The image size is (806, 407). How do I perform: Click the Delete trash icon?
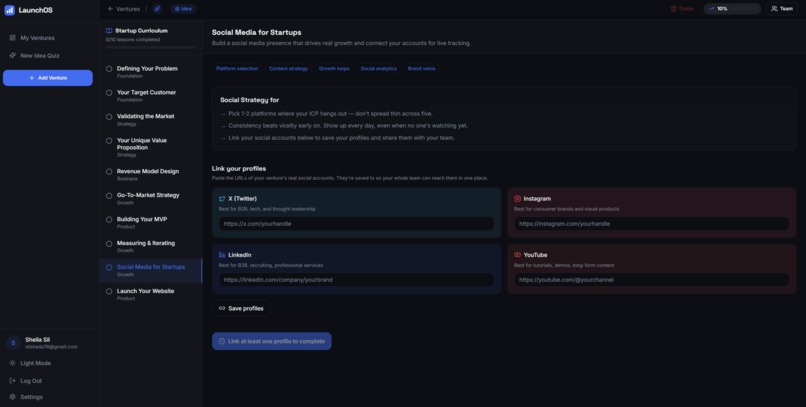(x=673, y=9)
